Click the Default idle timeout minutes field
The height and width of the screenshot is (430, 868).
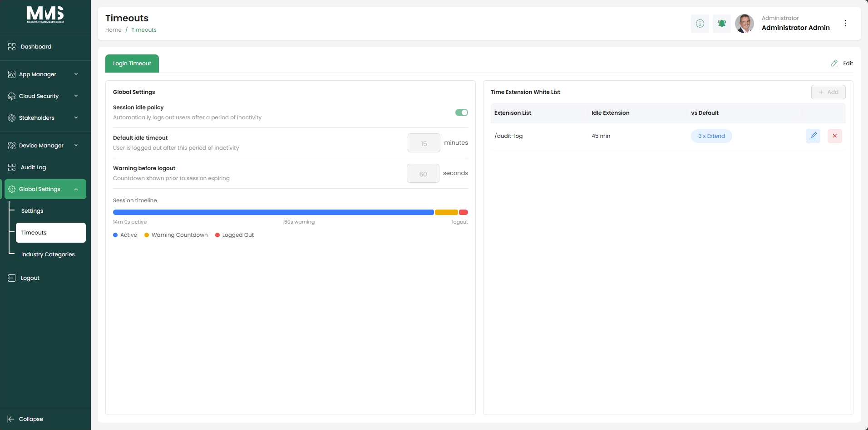point(424,143)
